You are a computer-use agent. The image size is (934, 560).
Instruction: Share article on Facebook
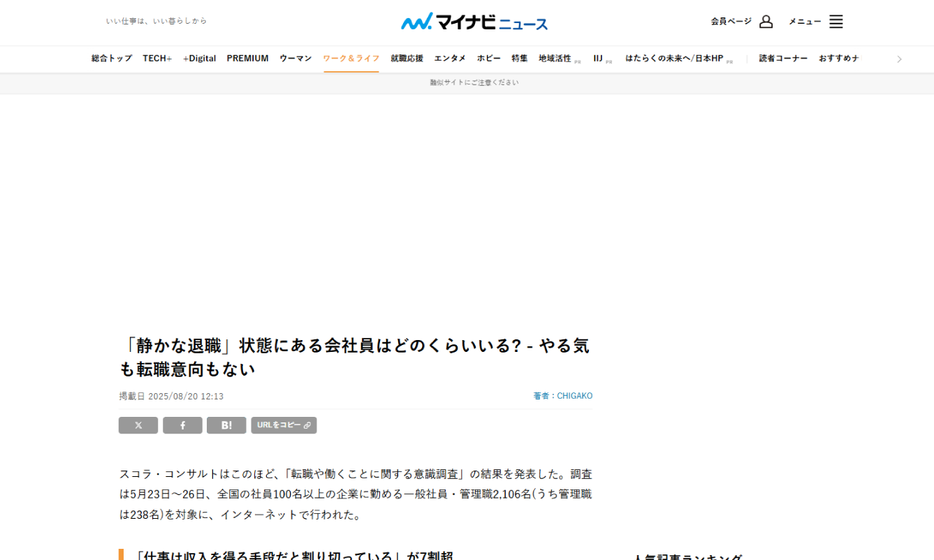click(x=182, y=425)
